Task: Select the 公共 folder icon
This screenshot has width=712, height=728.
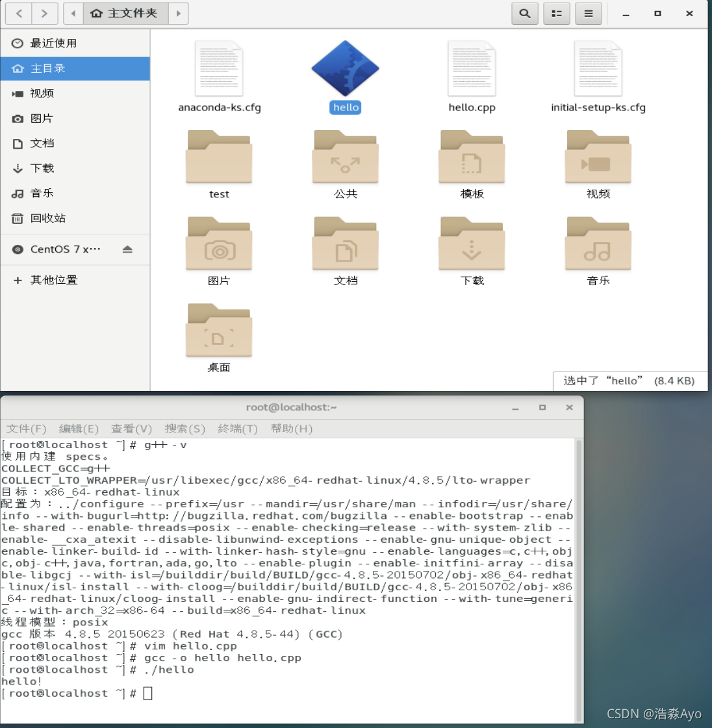Action: [x=346, y=157]
